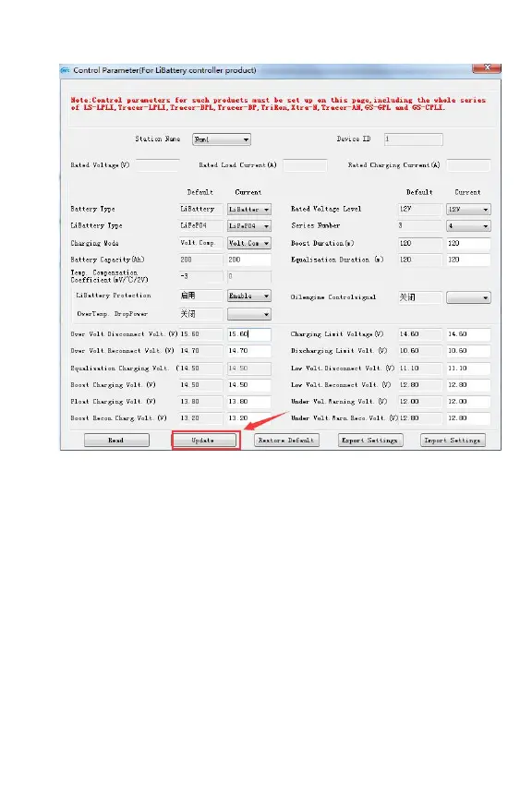Viewport: 532px width, 798px height.
Task: Open the Charging Mode current dropdown
Action: [x=249, y=243]
